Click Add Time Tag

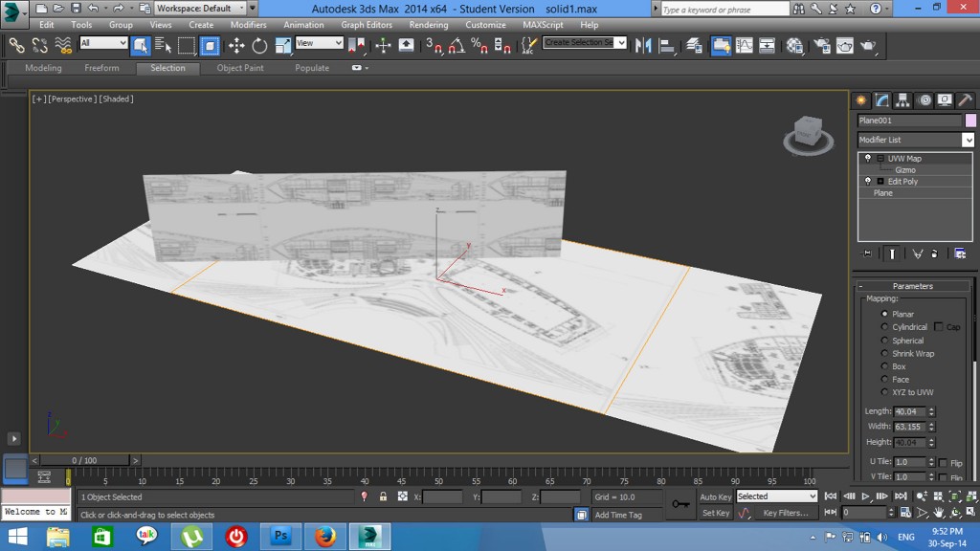coord(618,515)
